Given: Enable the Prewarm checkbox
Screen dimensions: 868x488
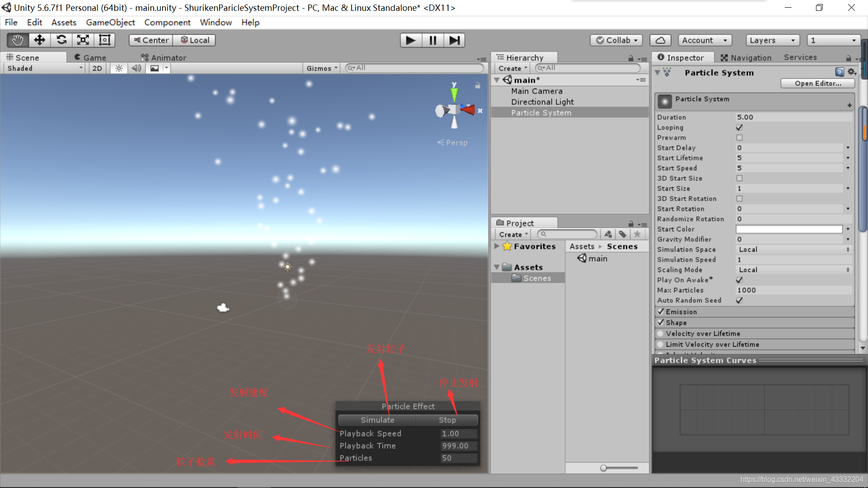Looking at the screenshot, I should point(739,137).
